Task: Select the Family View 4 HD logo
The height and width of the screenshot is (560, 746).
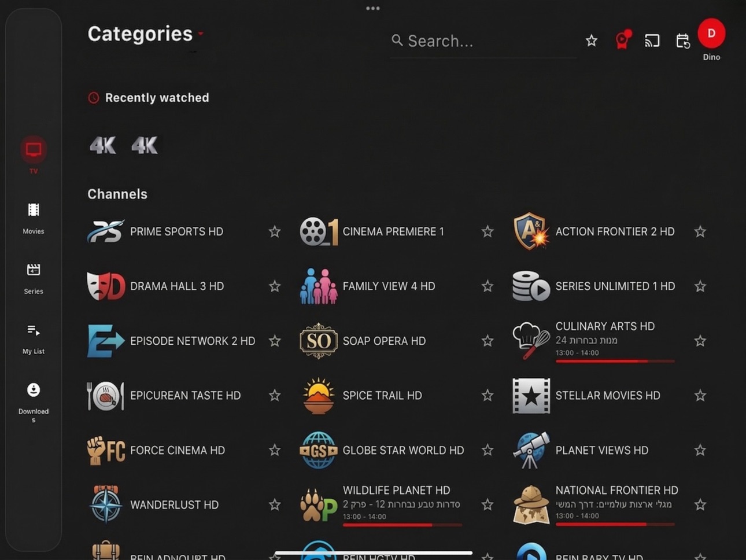Action: pos(319,286)
